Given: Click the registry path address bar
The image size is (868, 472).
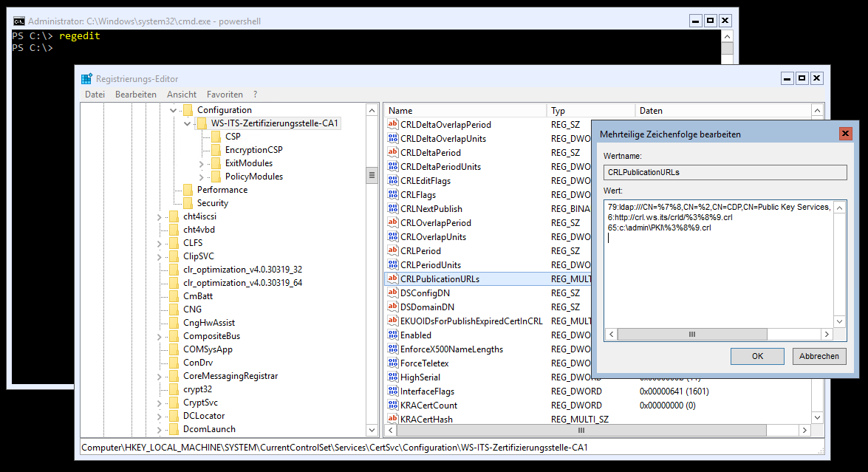Looking at the screenshot, I should (452, 448).
